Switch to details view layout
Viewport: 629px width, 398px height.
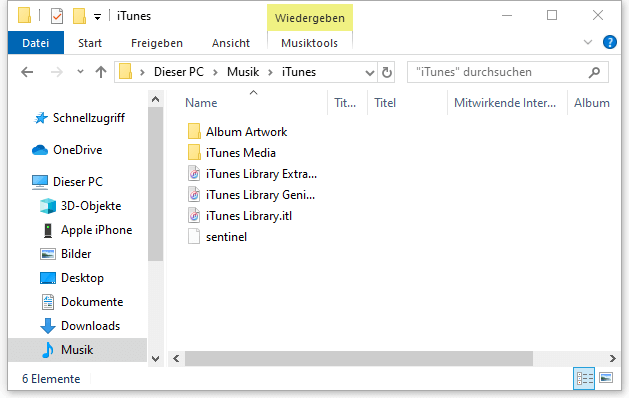[x=584, y=378]
